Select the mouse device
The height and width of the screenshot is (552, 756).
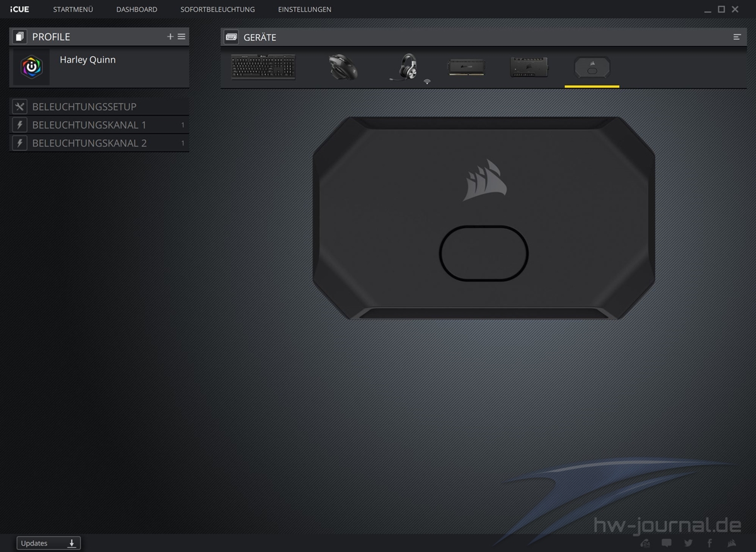pos(343,67)
